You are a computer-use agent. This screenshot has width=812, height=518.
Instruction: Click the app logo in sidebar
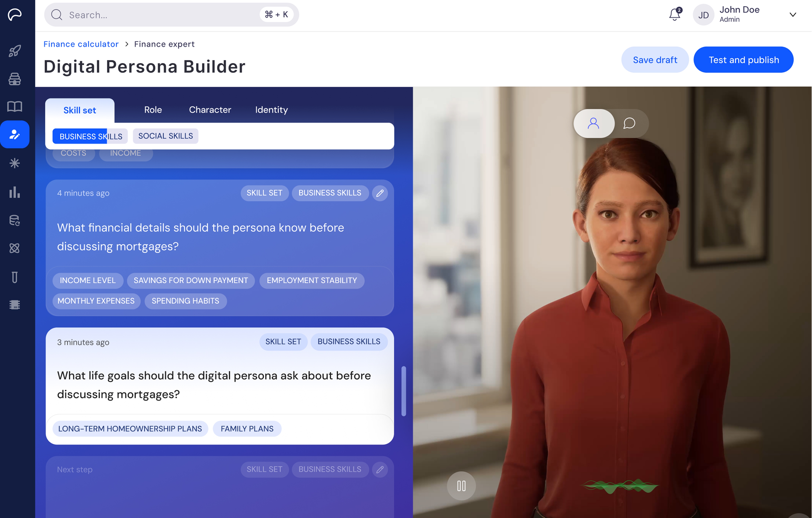point(14,15)
